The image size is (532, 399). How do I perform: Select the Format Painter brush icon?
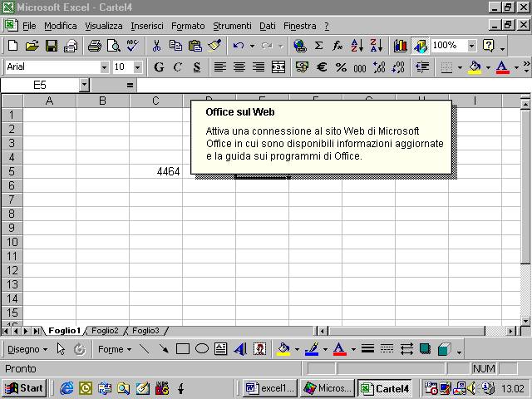pos(214,46)
